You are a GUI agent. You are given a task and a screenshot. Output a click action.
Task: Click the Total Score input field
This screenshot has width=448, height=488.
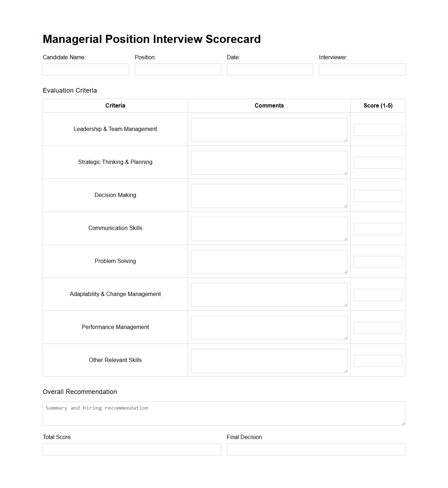tap(132, 449)
